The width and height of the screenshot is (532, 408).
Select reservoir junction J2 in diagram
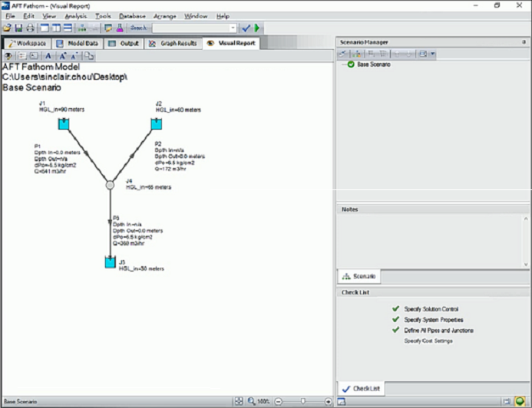tap(156, 123)
